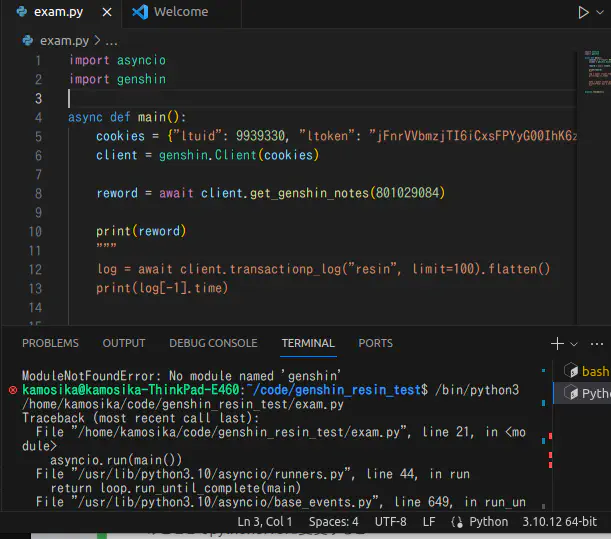Click Ln 3, Col 1 in status bar
Image resolution: width=611 pixels, height=539 pixels.
click(x=264, y=521)
